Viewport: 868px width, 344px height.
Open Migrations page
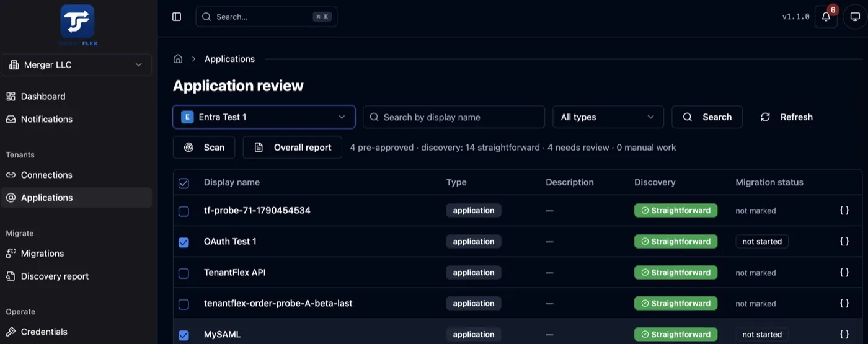point(76,254)
